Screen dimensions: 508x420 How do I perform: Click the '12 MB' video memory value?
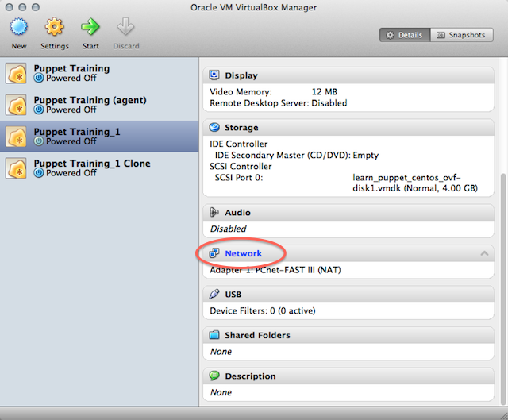[325, 92]
